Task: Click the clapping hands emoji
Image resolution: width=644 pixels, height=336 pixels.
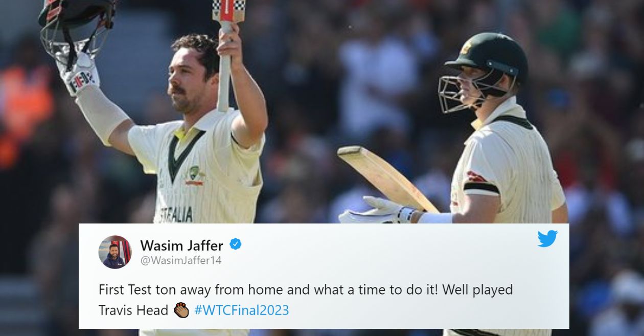Action: [181, 310]
